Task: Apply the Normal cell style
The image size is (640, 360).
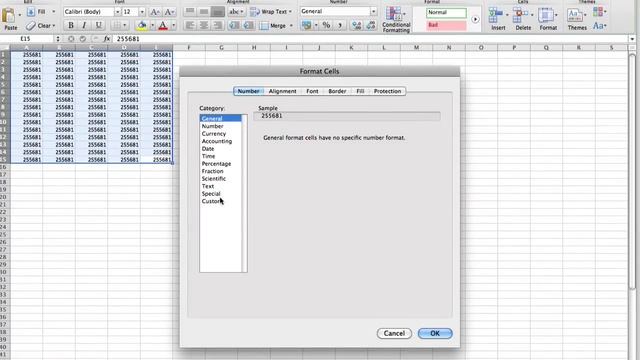Action: coord(446,13)
